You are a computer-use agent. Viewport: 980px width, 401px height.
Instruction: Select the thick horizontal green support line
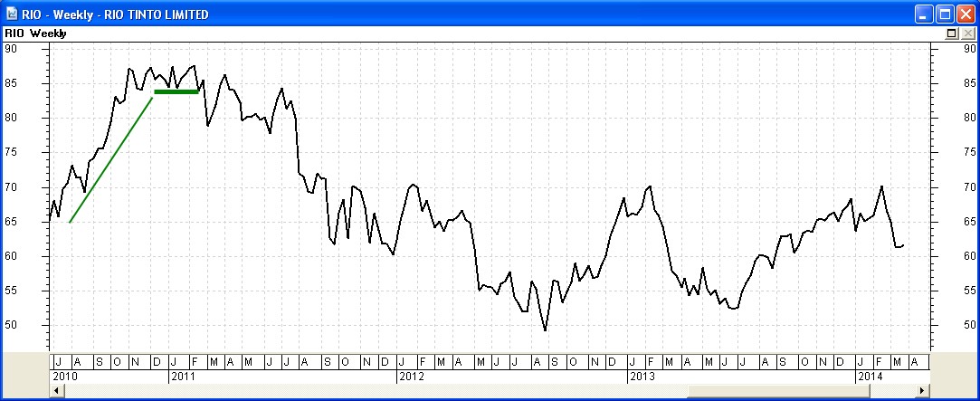176,92
